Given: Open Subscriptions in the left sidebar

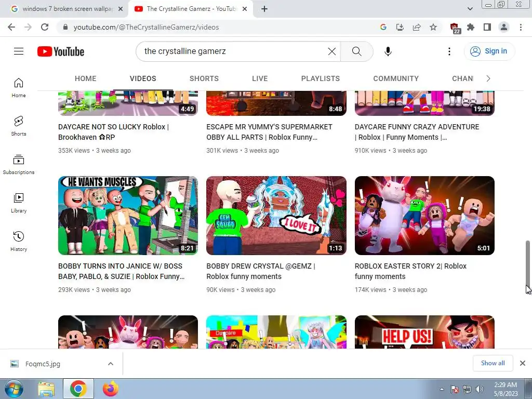Looking at the screenshot, I should click(19, 165).
